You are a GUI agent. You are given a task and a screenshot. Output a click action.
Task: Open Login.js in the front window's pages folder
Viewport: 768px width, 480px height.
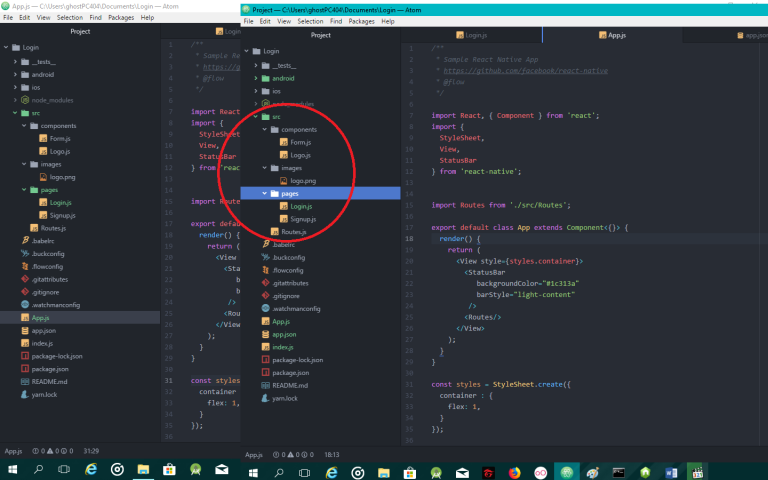coord(300,206)
